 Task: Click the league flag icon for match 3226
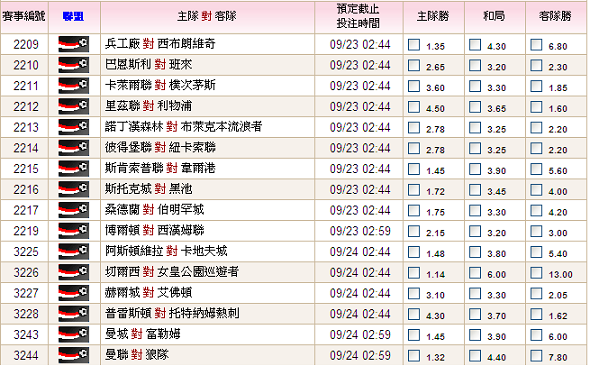click(x=73, y=272)
